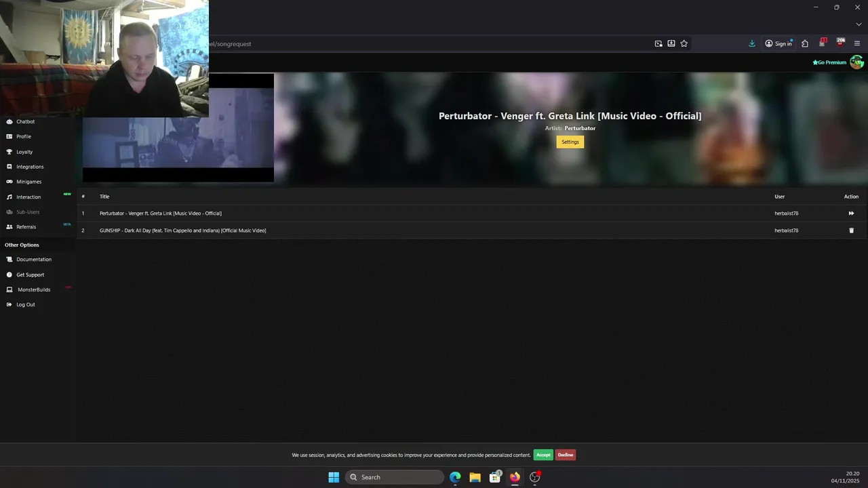
Task: Click the Referrals people icon
Action: 9,227
